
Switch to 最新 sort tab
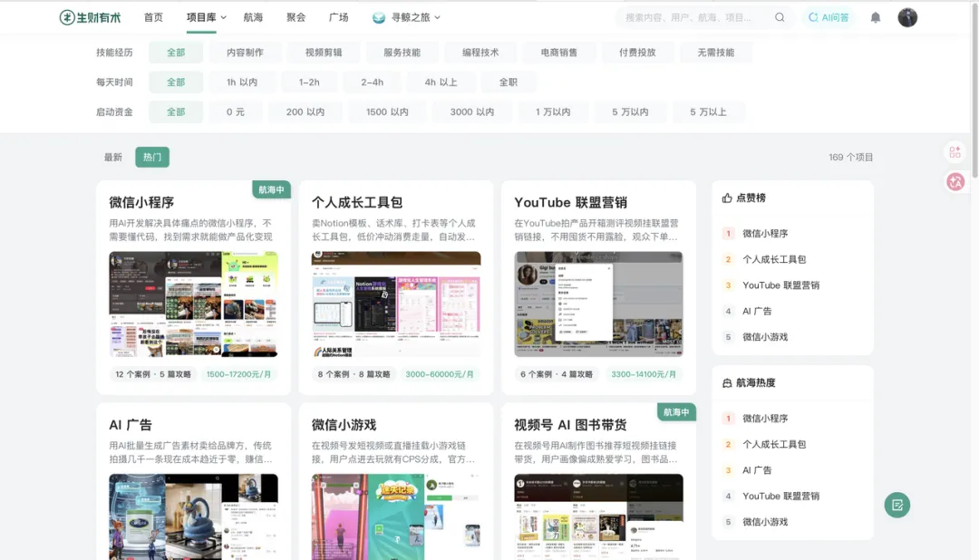tap(113, 158)
